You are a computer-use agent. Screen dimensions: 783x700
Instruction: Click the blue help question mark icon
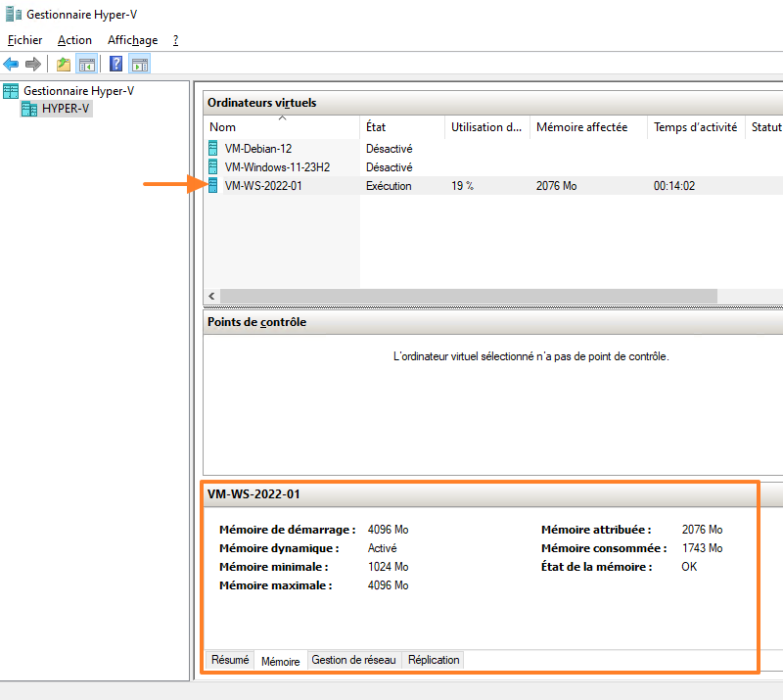[116, 65]
